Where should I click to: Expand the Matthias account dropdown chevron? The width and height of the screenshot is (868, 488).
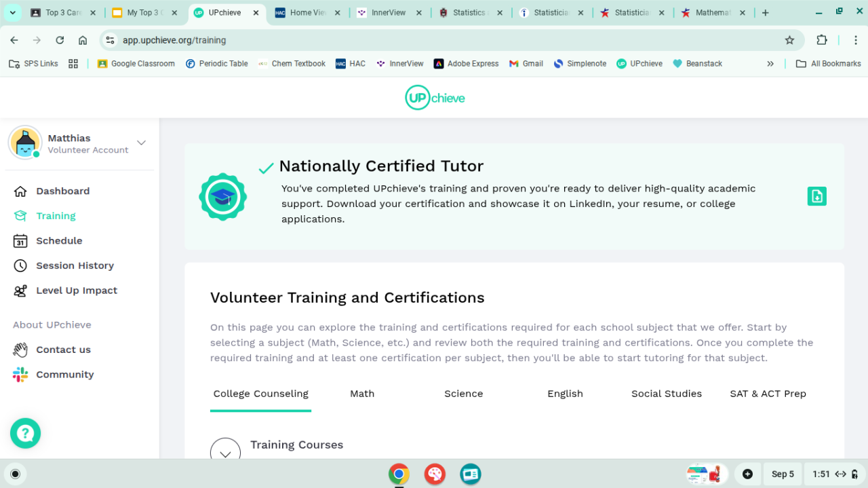coord(141,143)
